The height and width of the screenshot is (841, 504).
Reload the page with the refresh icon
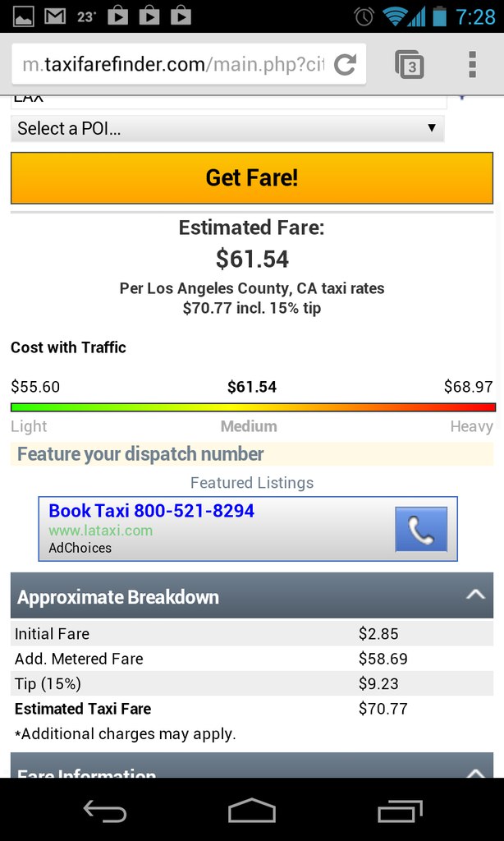[346, 64]
